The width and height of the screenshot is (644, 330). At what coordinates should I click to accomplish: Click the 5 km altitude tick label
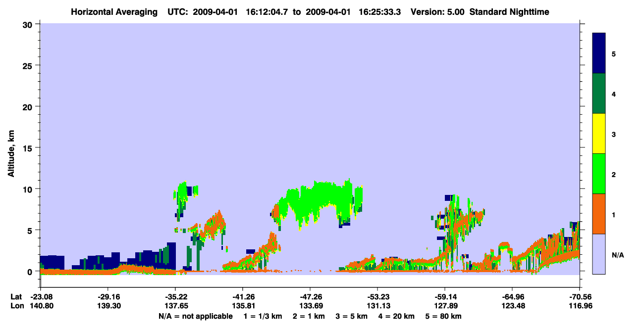click(31, 230)
